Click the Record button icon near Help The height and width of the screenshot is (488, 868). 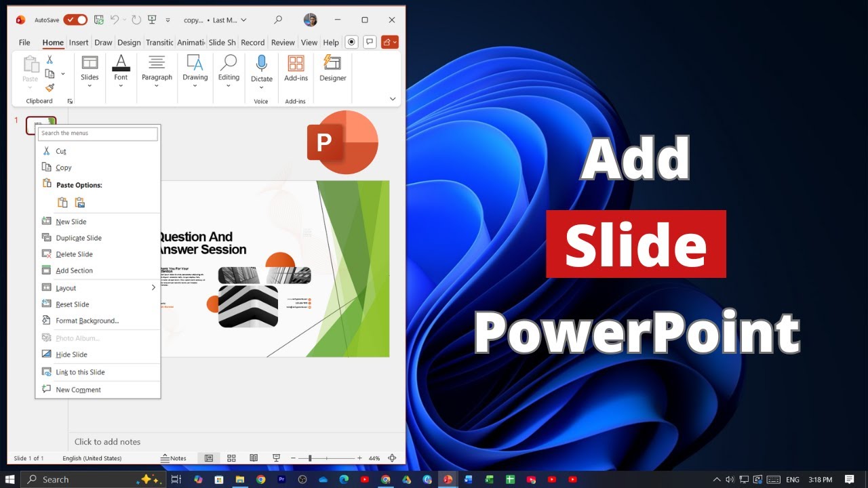[x=351, y=42]
